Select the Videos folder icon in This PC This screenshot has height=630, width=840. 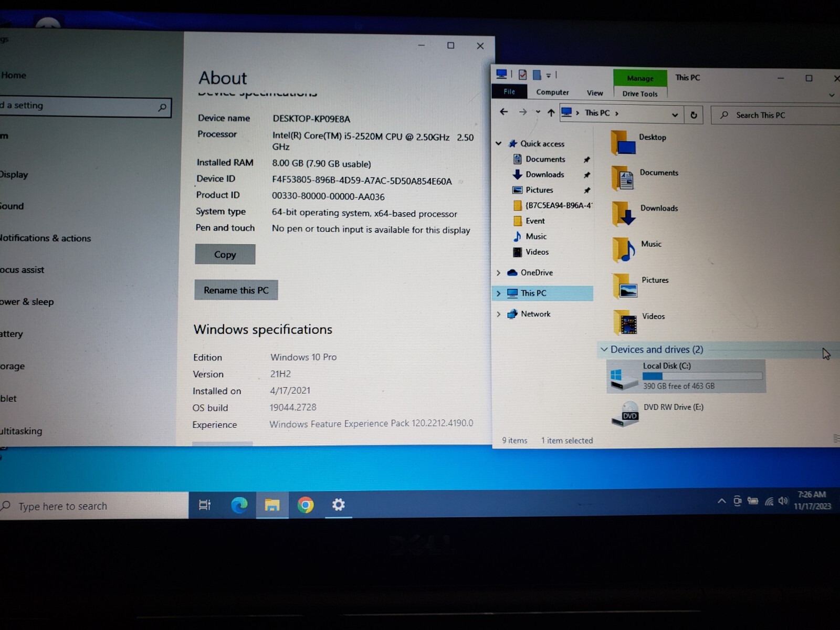[626, 321]
